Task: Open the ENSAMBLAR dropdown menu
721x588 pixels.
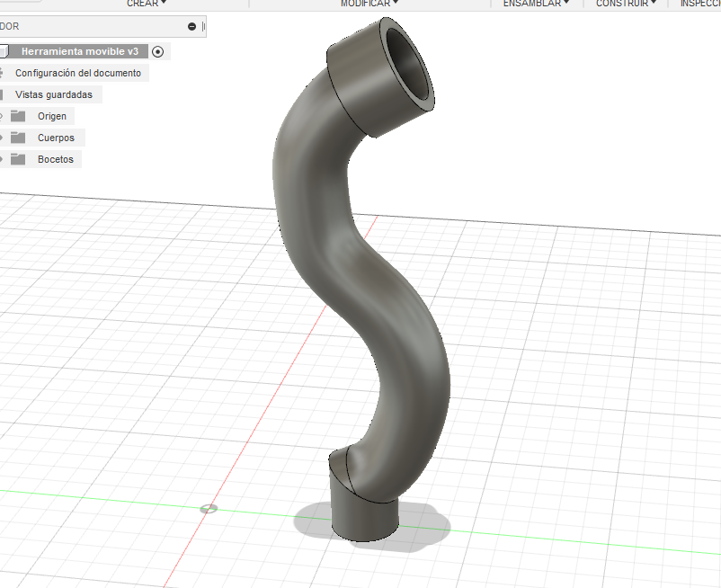Action: pos(536,4)
